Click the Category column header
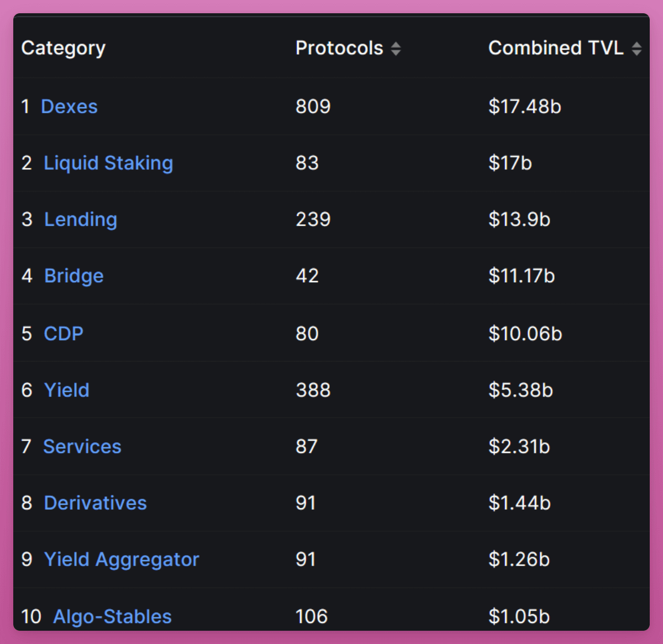 coord(64,48)
